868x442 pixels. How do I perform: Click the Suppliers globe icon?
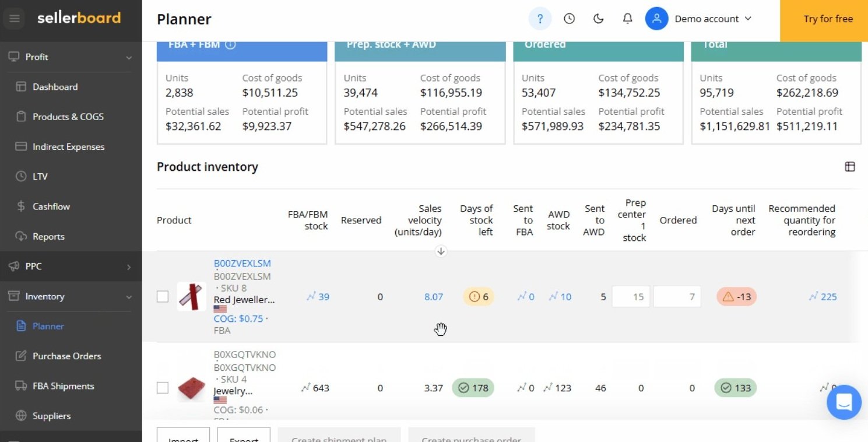pos(21,416)
